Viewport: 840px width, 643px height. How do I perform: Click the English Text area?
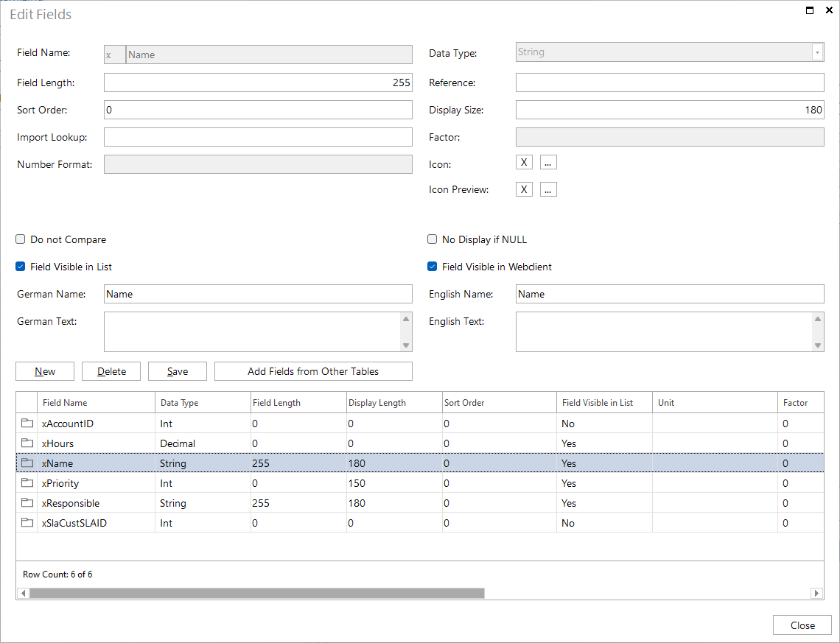(665, 332)
